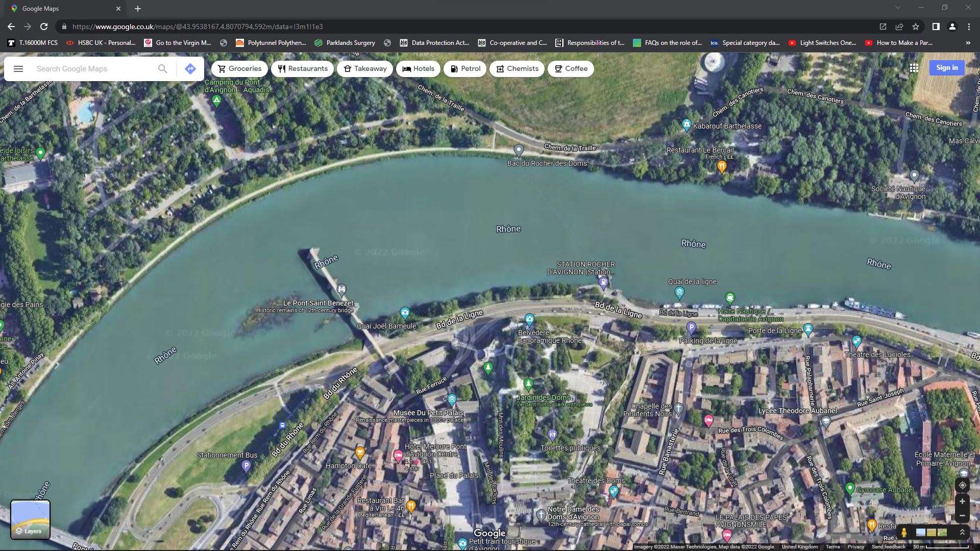Click the Quai Joël Bameule camera pin
This screenshot has width=980, height=551.
(405, 312)
